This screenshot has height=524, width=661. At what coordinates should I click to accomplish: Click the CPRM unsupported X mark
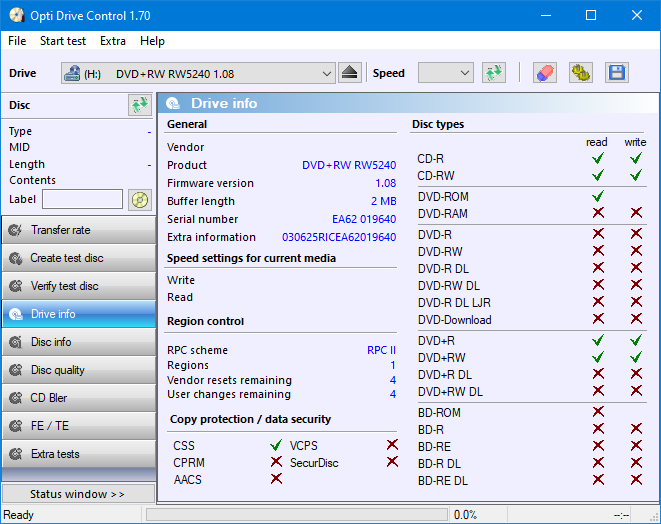276,462
